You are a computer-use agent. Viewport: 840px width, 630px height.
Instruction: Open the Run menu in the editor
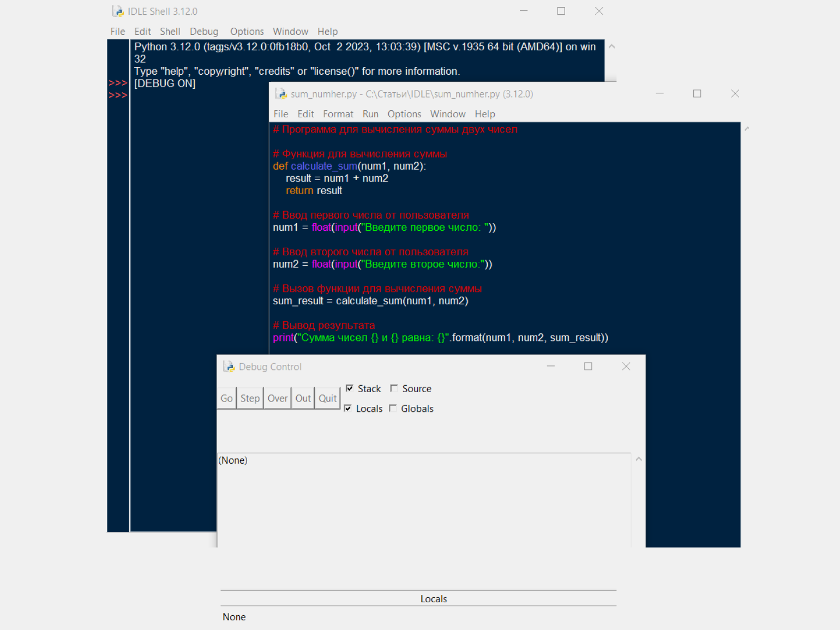point(370,114)
